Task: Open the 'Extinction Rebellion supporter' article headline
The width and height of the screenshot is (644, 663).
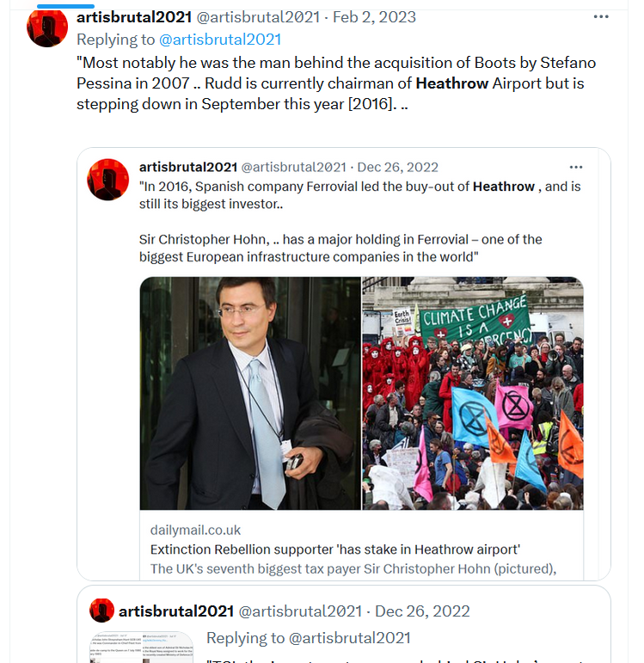Action: point(334,549)
